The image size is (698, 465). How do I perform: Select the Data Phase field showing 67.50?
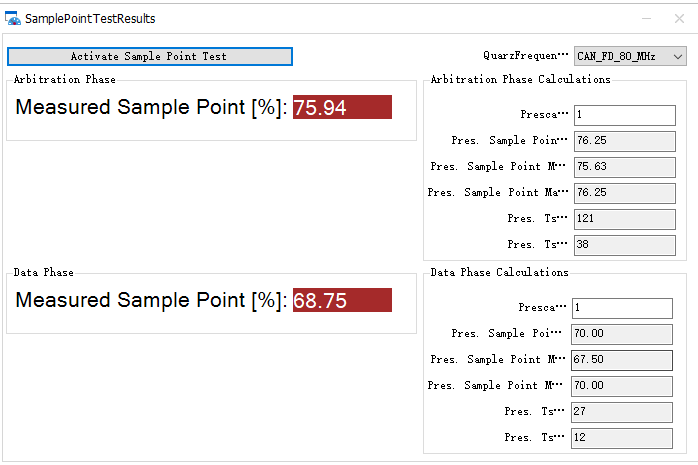click(622, 360)
